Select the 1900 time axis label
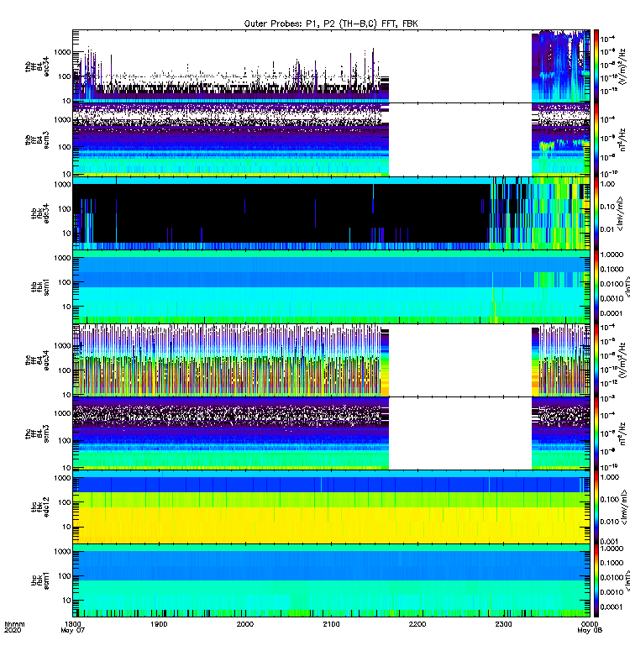Viewport: 630px width, 672px height. [159, 624]
